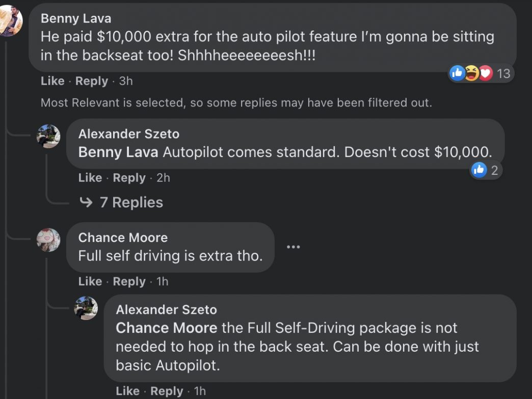The height and width of the screenshot is (399, 532).
Task: Click the laughing reaction emoji on Benny's comment
Action: coord(471,73)
